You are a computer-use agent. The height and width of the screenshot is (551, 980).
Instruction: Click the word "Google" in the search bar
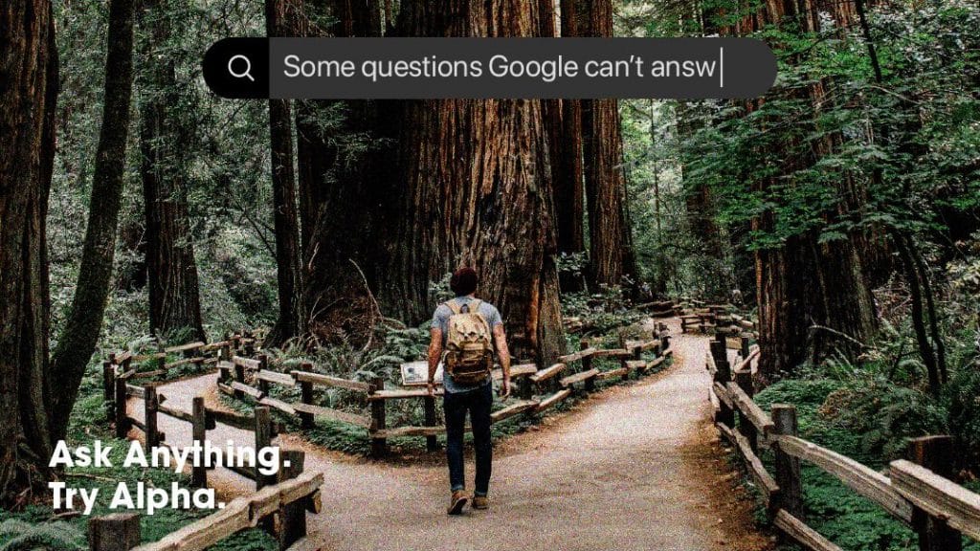click(x=533, y=68)
